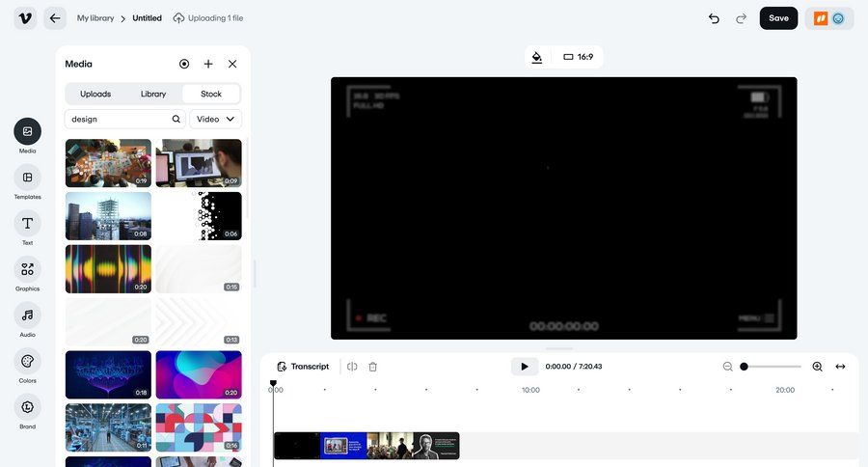868x467 pixels.
Task: Close the Media panel
Action: [x=232, y=64]
